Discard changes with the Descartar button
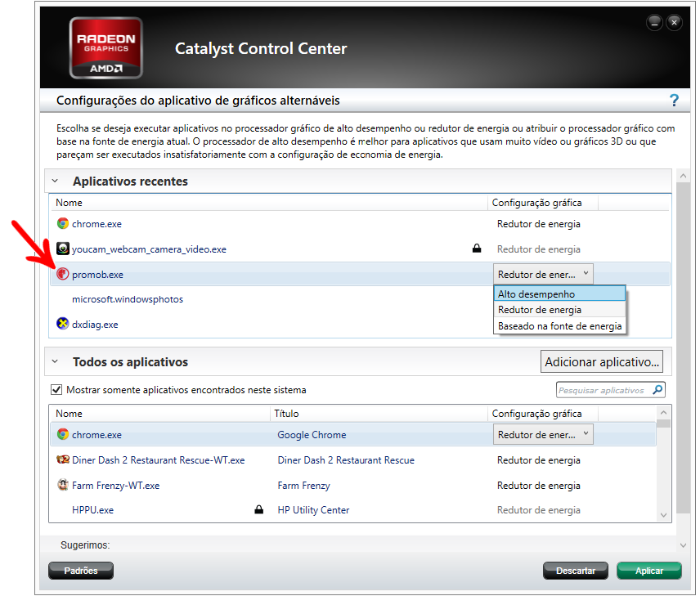 coord(576,571)
